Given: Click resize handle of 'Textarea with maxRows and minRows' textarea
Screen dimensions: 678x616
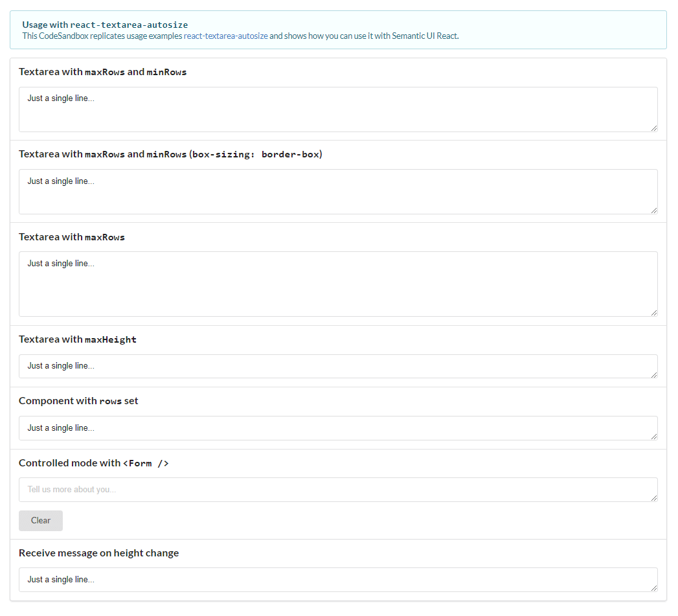Looking at the screenshot, I should (x=654, y=128).
